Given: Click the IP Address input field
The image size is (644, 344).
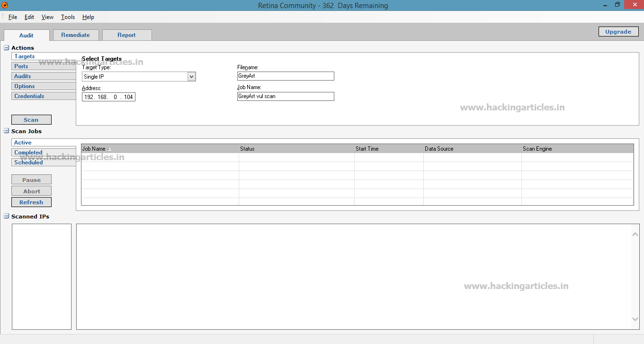Looking at the screenshot, I should click(108, 97).
